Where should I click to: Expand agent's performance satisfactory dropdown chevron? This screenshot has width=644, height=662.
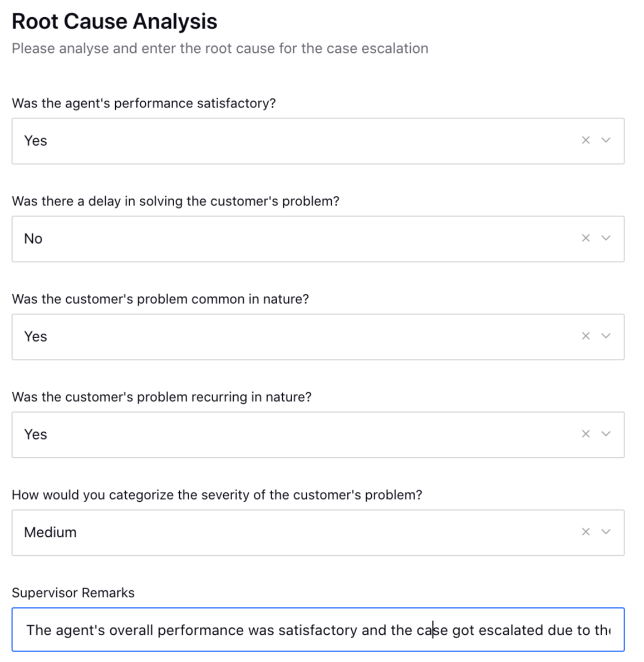point(606,140)
